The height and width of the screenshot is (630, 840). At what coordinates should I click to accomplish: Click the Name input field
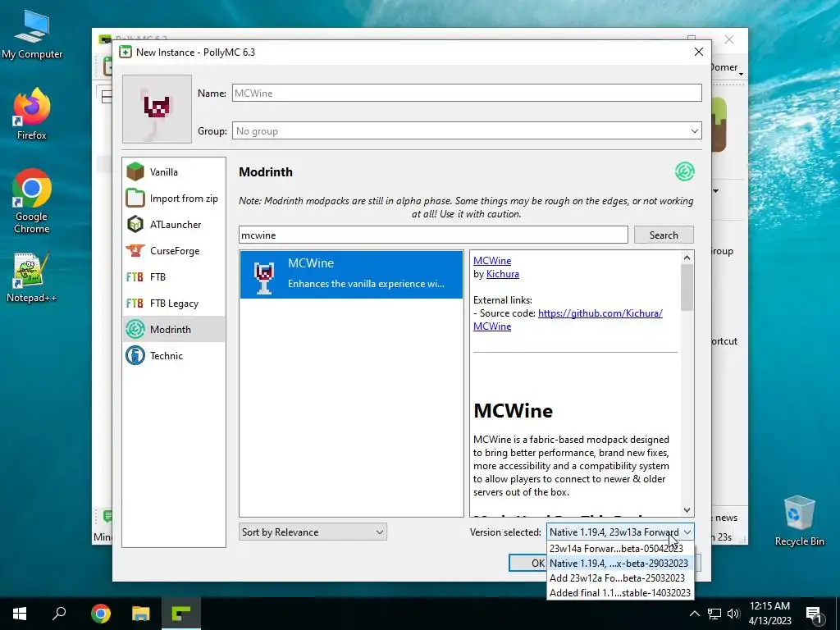click(467, 94)
